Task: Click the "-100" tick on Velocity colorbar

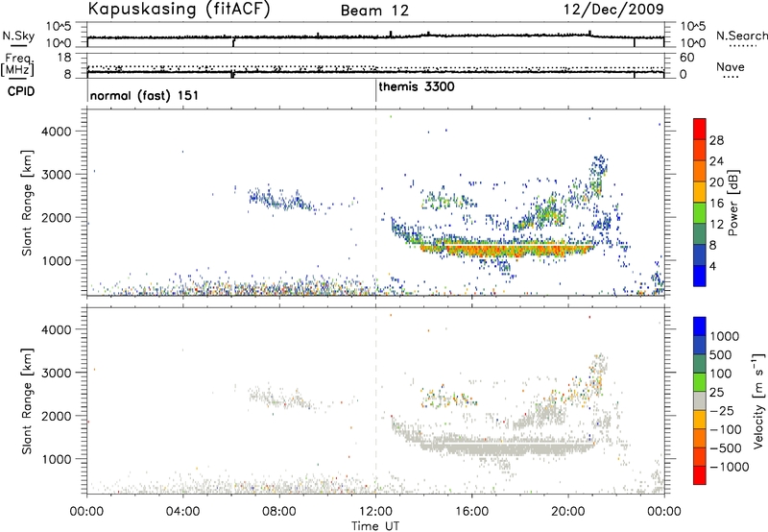Action: pyautogui.click(x=725, y=429)
